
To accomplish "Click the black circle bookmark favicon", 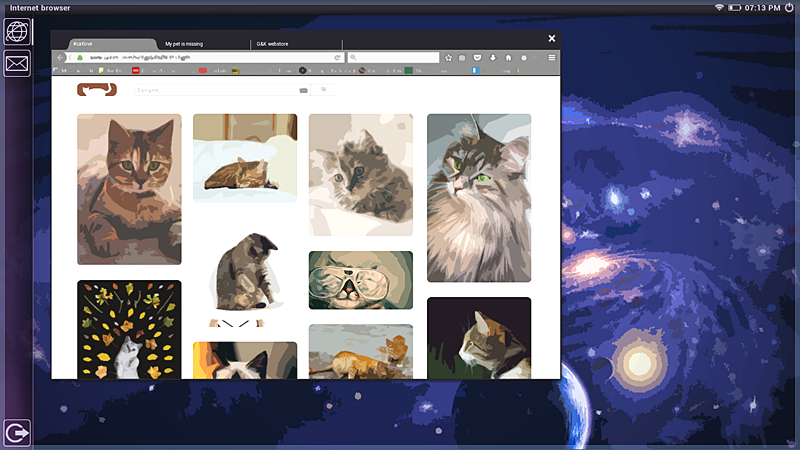I will point(303,70).
